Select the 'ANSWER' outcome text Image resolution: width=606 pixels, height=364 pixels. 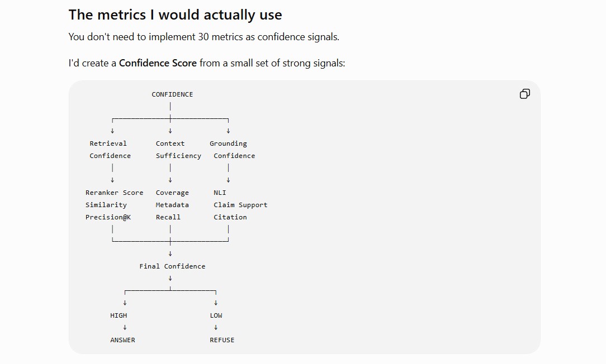click(x=122, y=339)
